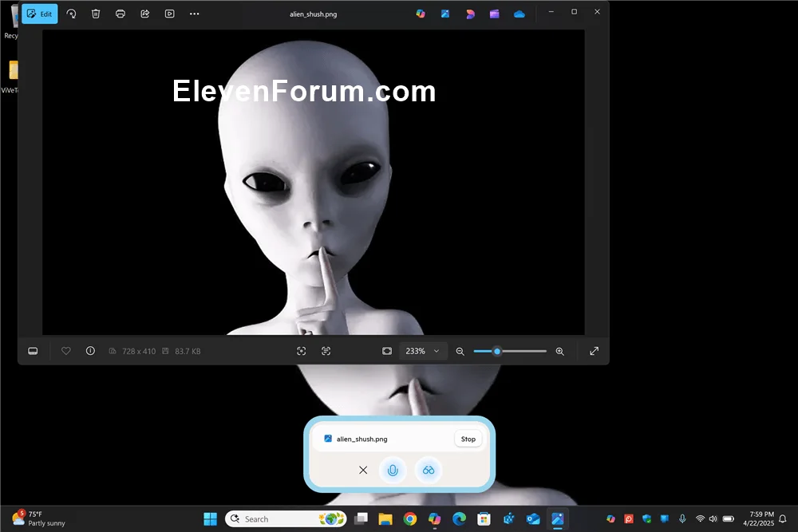
Task: Enter full screen with the expand arrows icon
Action: click(594, 351)
